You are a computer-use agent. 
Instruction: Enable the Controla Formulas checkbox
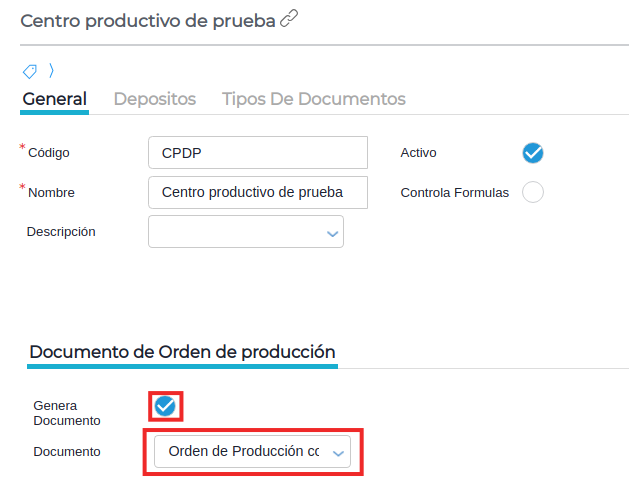(x=533, y=192)
